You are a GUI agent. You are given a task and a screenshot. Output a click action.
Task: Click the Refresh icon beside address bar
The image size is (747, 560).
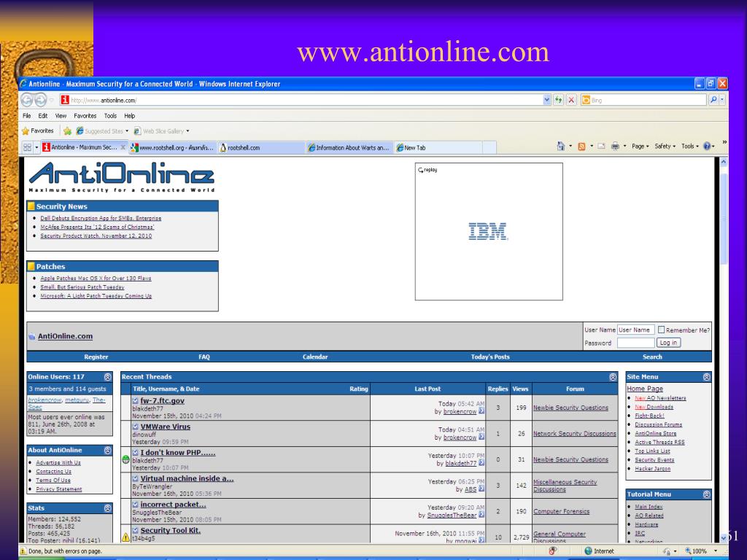tap(558, 100)
